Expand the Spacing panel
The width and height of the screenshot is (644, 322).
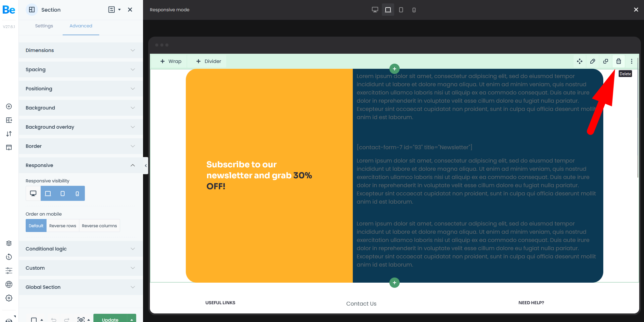pos(81,69)
